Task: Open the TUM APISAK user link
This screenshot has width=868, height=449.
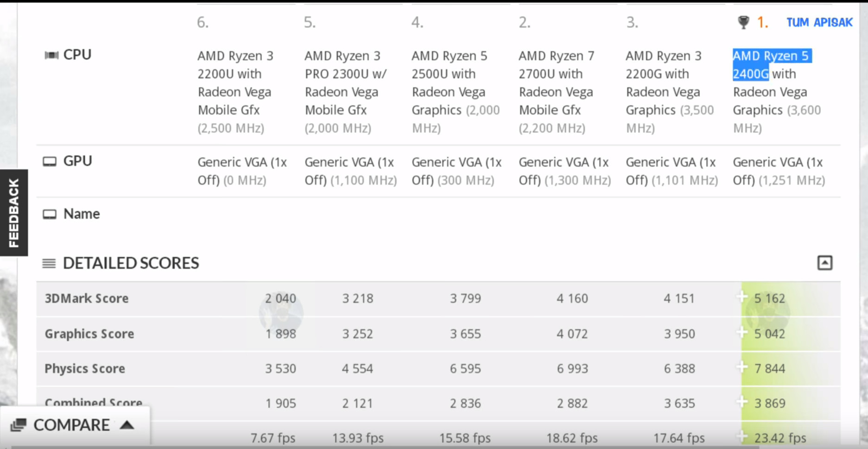Action: point(819,22)
